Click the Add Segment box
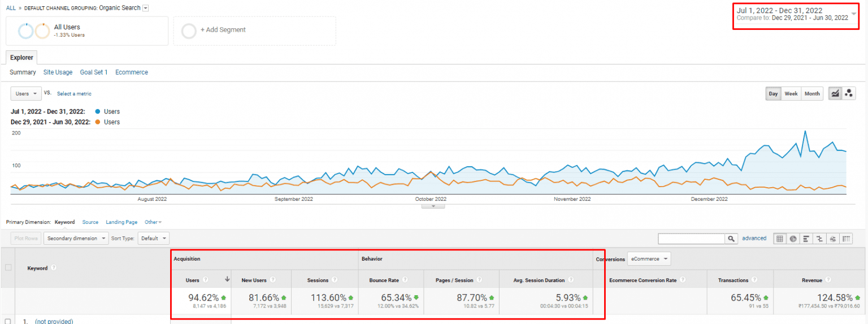The width and height of the screenshot is (868, 324). [x=255, y=31]
